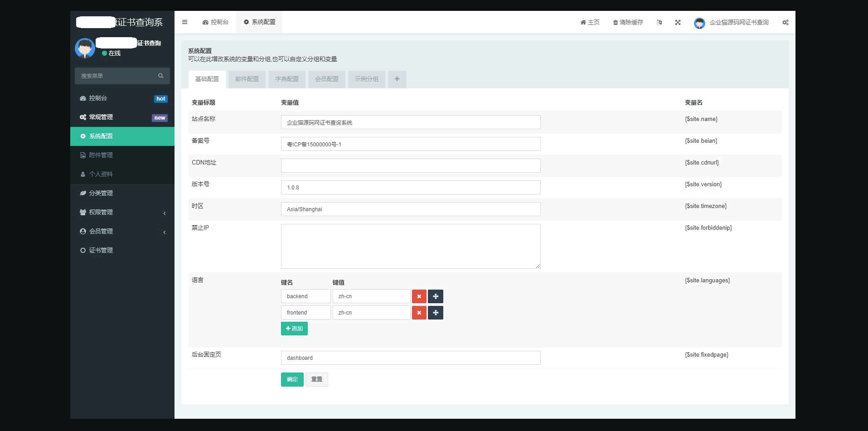
Task: Click the drag handle for backend row
Action: [x=435, y=296]
